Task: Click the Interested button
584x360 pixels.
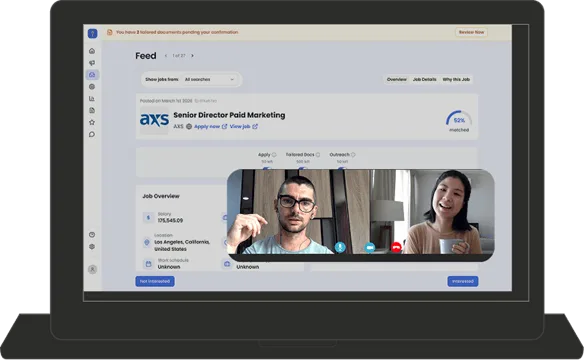Action: coord(463,281)
